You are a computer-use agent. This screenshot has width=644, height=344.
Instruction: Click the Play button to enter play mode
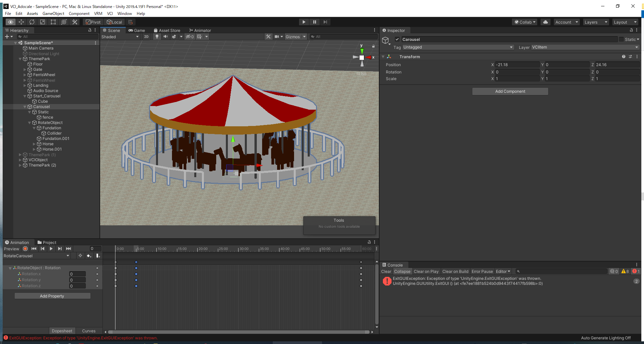click(304, 22)
